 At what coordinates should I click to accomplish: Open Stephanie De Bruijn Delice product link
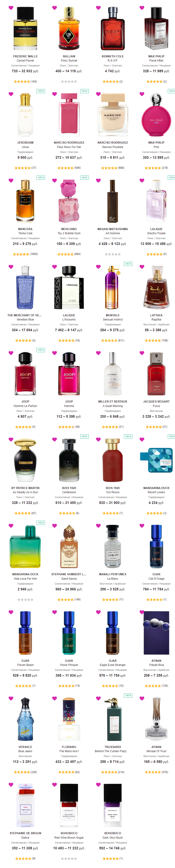[x=25, y=837]
